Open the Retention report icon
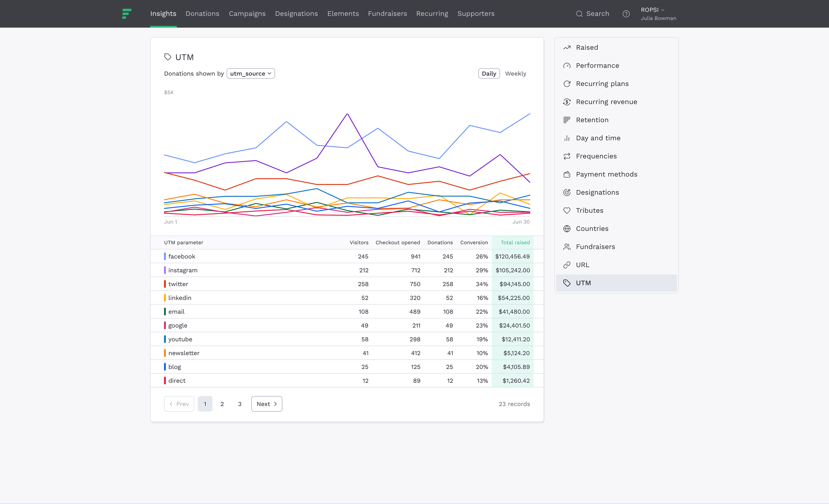Viewport: 829px width, 504px height. [567, 120]
